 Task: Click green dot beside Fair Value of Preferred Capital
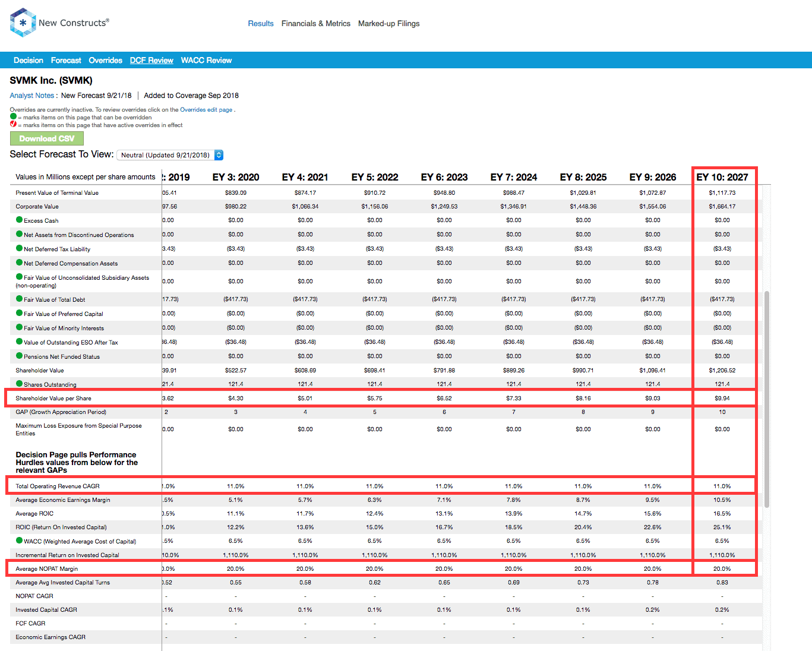click(20, 313)
